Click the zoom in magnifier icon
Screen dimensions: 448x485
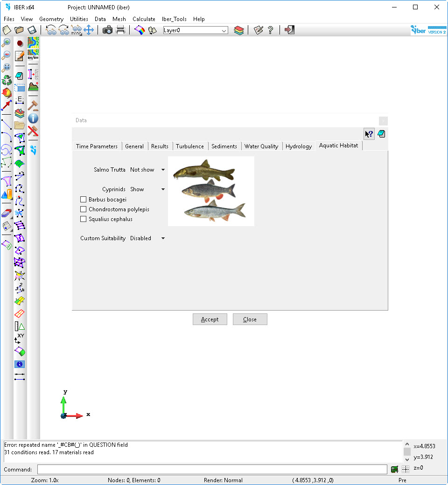(x=7, y=43)
